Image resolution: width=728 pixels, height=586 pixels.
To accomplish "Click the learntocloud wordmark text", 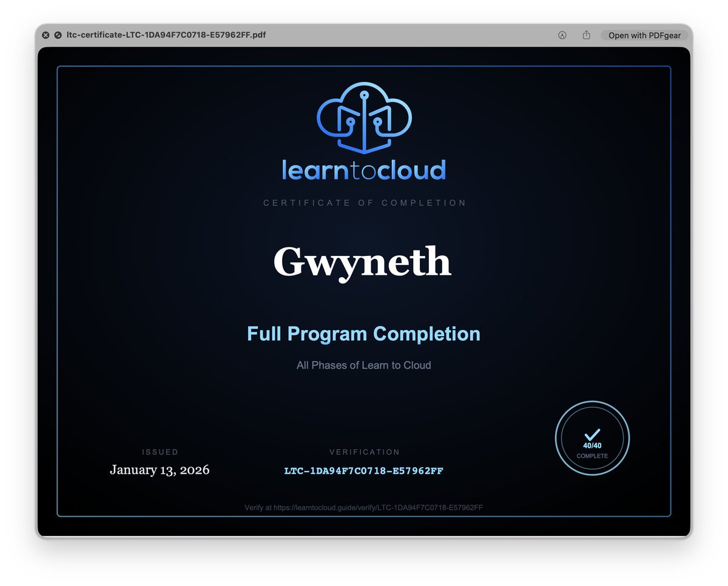I will pos(364,170).
